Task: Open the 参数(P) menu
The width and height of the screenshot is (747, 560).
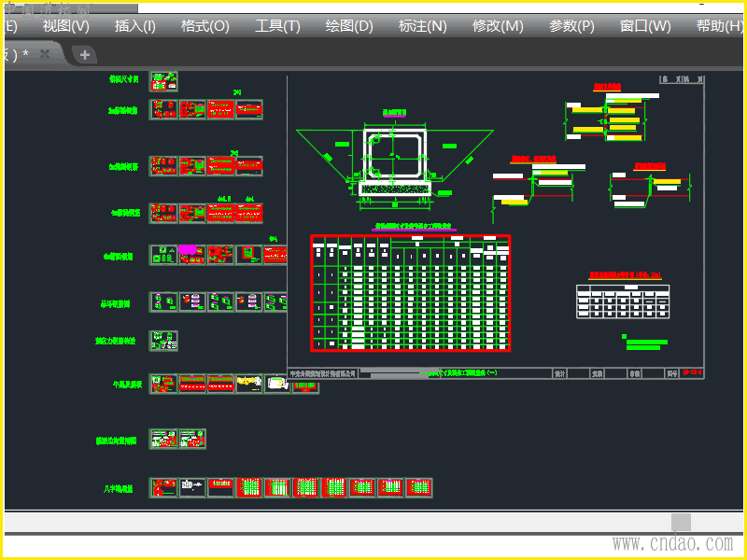Action: 571,25
